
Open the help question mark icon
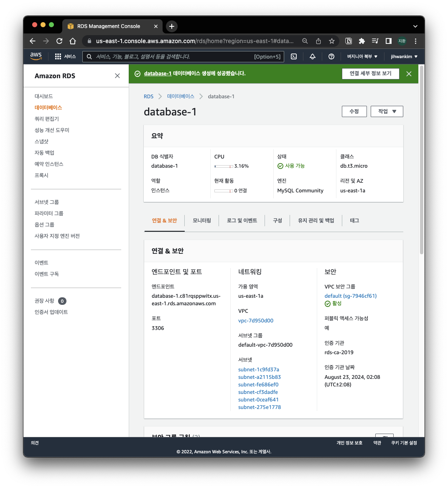pos(331,56)
